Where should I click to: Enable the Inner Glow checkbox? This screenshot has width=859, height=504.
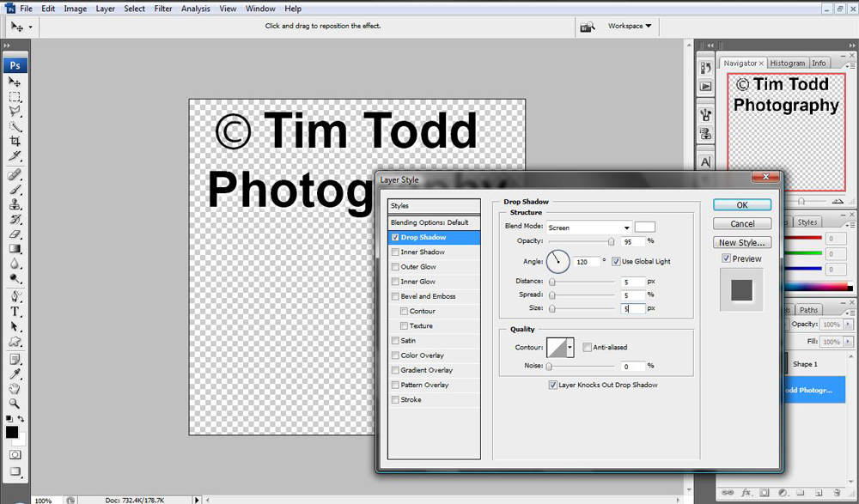click(395, 282)
